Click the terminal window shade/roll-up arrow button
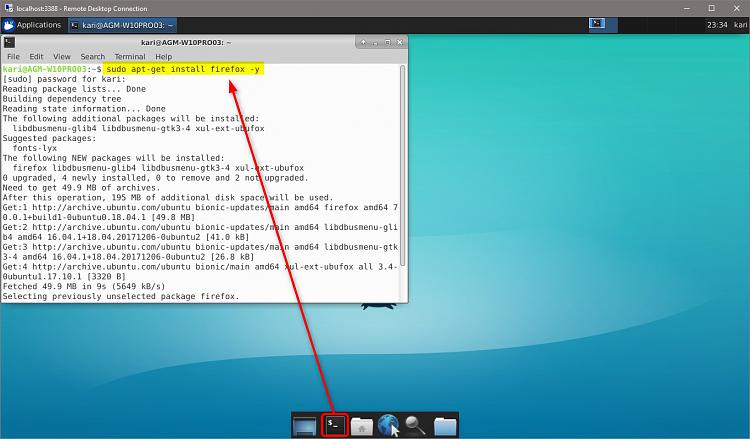The width and height of the screenshot is (750, 439). (364, 42)
